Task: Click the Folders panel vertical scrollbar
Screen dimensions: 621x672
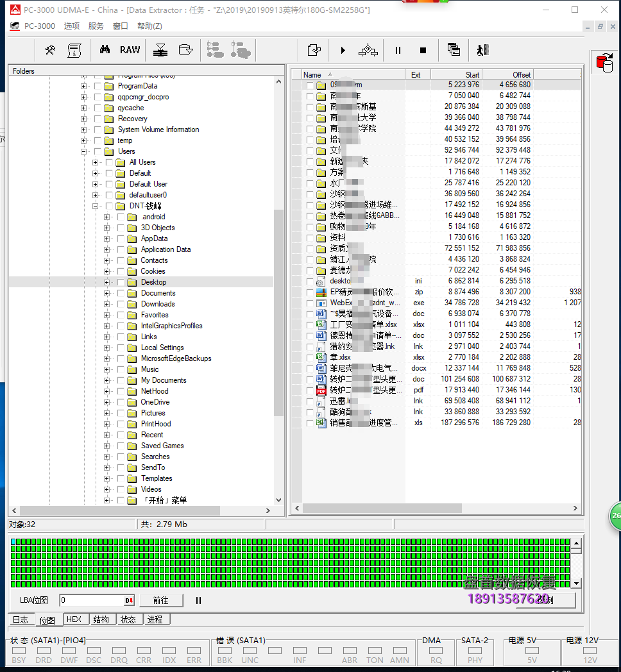Action: [x=278, y=289]
